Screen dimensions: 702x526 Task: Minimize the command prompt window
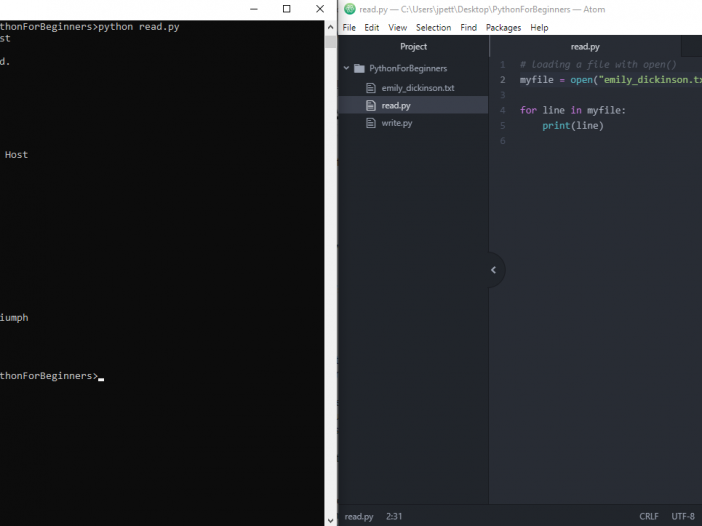coord(254,9)
